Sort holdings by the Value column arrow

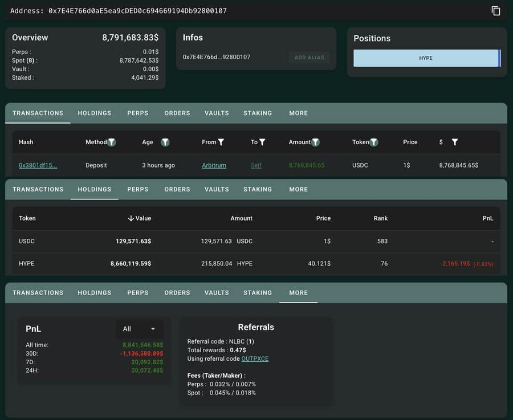click(x=131, y=218)
